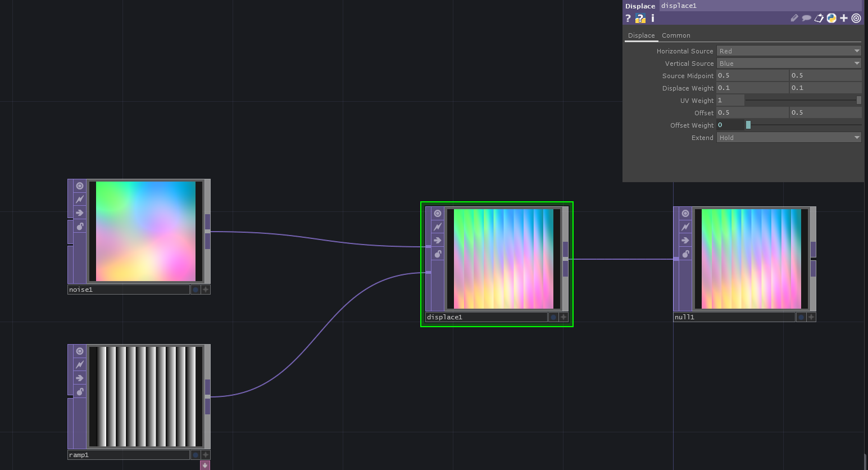Expand the Extend dropdown showing Hold
This screenshot has width=868, height=470.
click(x=789, y=138)
